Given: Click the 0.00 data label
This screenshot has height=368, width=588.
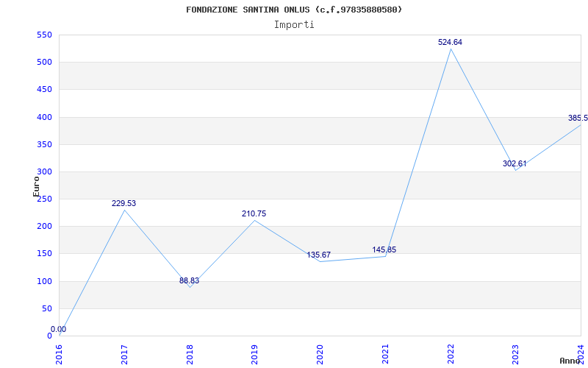Looking at the screenshot, I should pyautogui.click(x=59, y=329).
